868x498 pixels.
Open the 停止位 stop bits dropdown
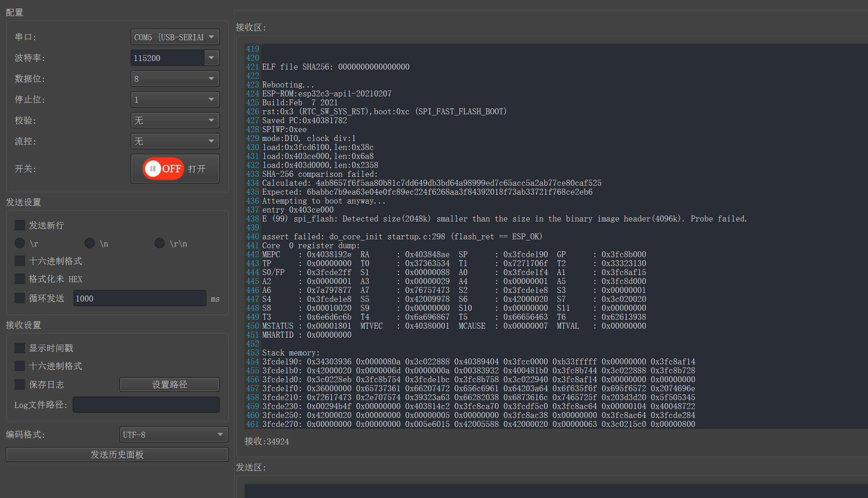tap(175, 99)
